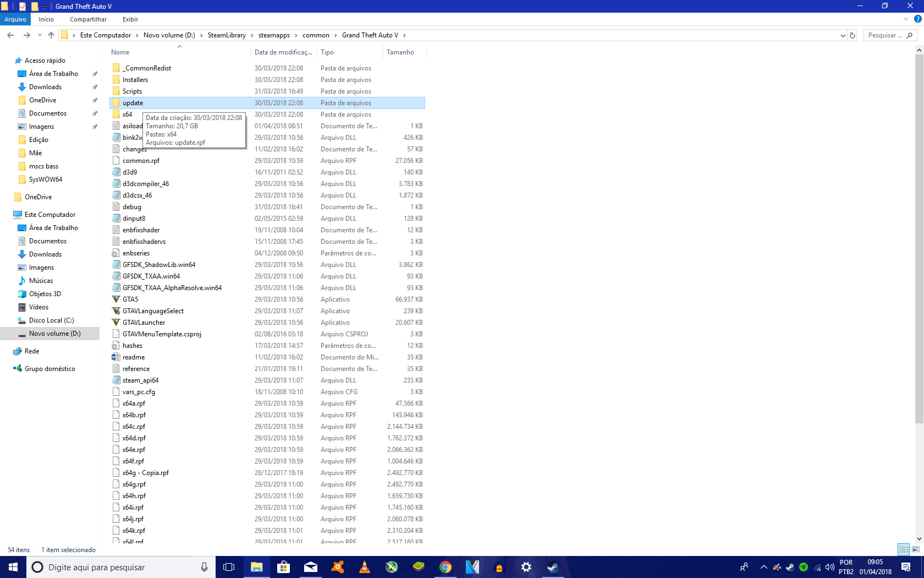Click the Cortana microphone icon
The height and width of the screenshot is (578, 924).
point(204,567)
